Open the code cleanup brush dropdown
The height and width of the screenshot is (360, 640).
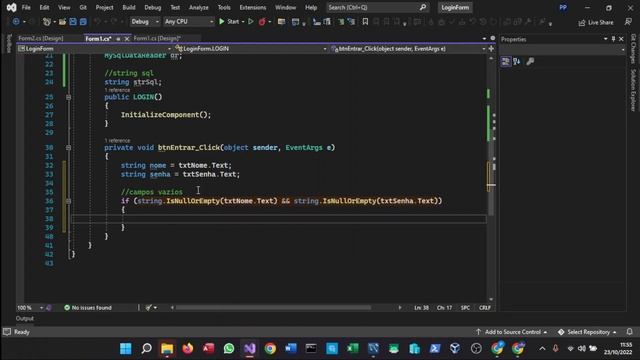click(x=151, y=308)
